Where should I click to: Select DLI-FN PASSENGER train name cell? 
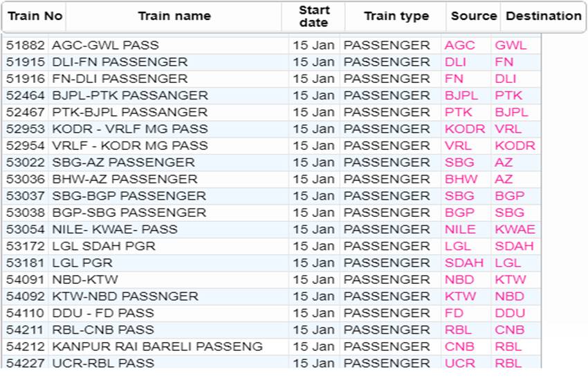click(x=168, y=61)
